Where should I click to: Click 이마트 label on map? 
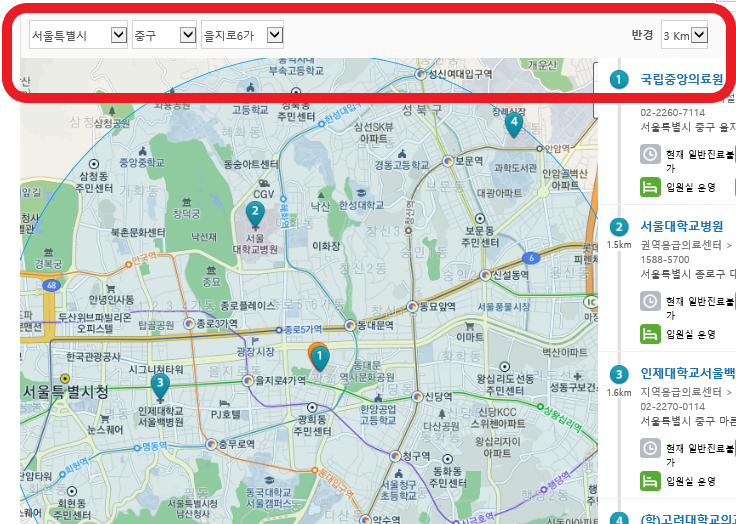[x=469, y=337]
